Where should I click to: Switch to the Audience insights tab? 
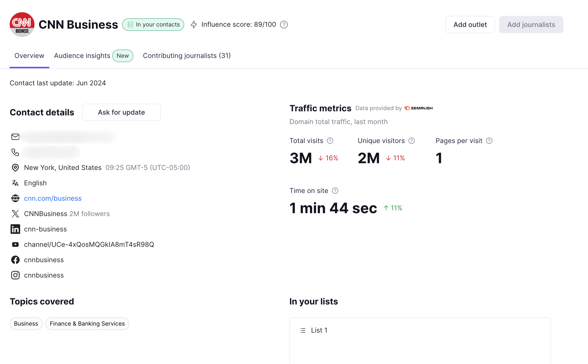(x=82, y=56)
